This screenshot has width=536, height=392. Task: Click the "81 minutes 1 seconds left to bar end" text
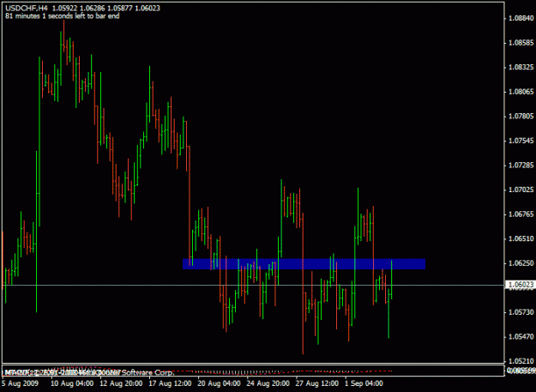(63, 15)
